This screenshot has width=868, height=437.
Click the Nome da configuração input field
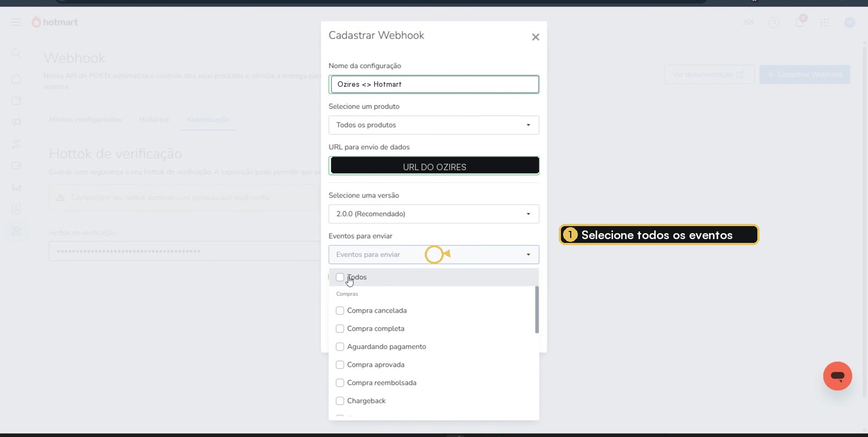[x=434, y=84]
